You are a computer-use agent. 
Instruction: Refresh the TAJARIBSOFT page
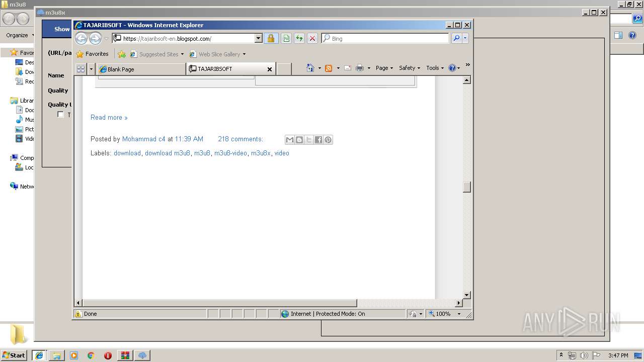[x=299, y=38]
